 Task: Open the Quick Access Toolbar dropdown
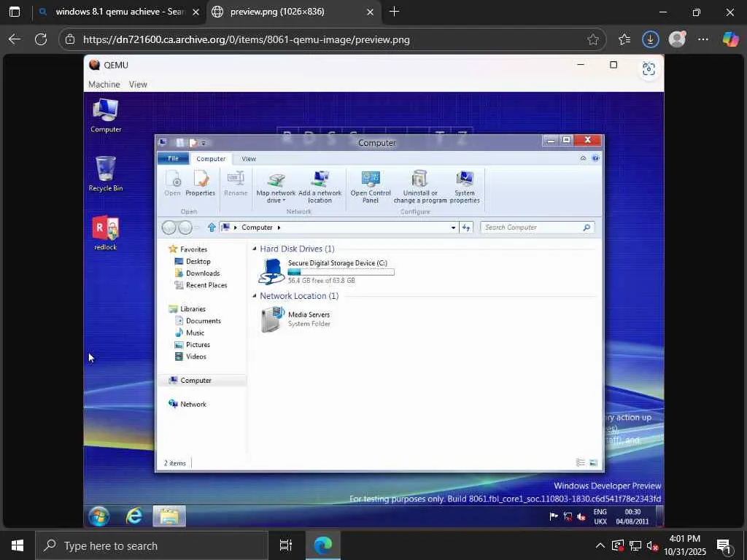coord(204,143)
